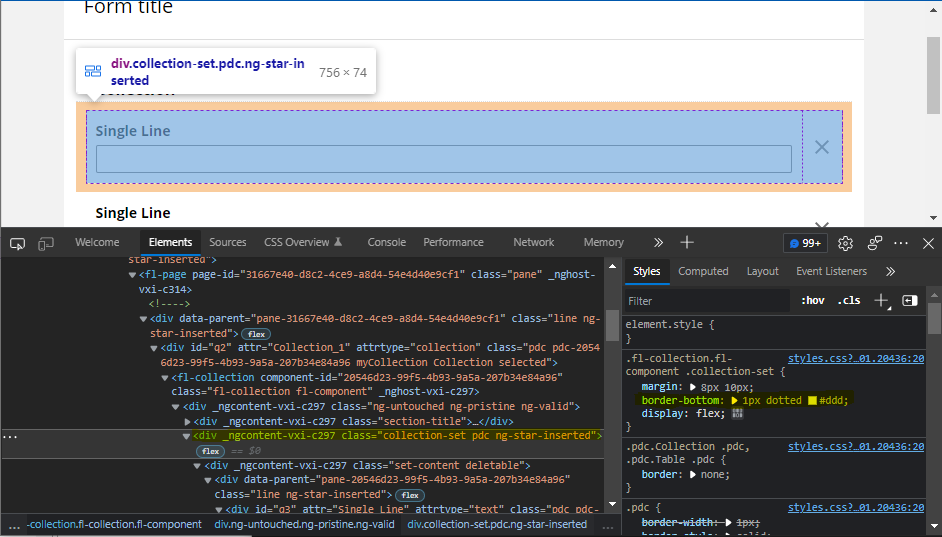Open CSS Overview tab

click(x=303, y=243)
